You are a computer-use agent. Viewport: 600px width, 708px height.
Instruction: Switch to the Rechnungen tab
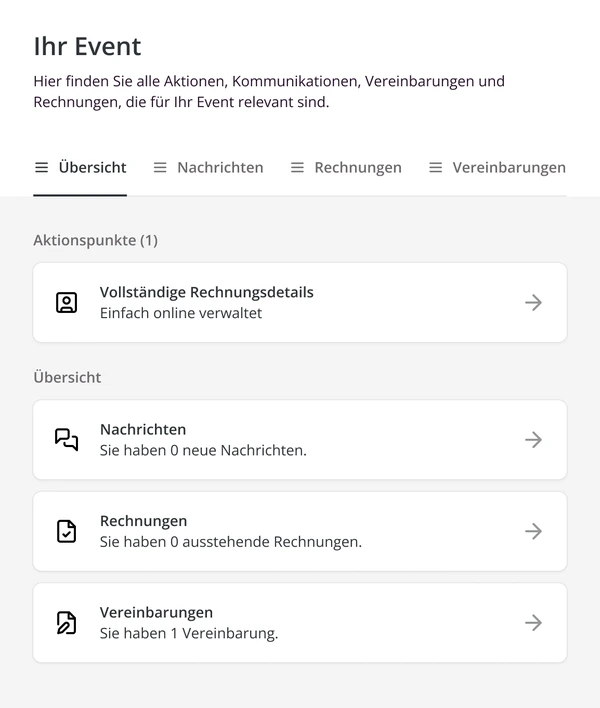[346, 168]
